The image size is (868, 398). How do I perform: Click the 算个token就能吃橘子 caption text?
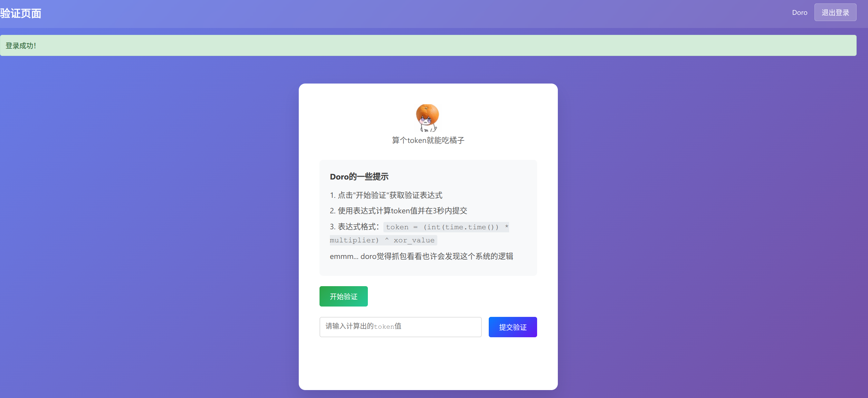tap(428, 140)
